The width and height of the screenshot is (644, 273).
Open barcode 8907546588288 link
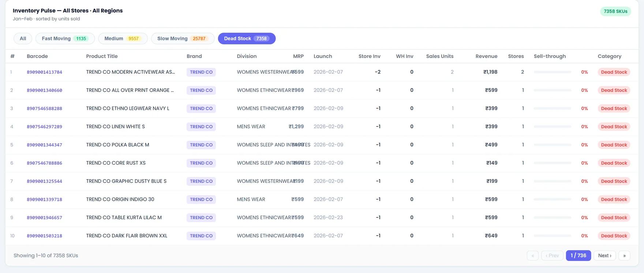pyautogui.click(x=44, y=108)
